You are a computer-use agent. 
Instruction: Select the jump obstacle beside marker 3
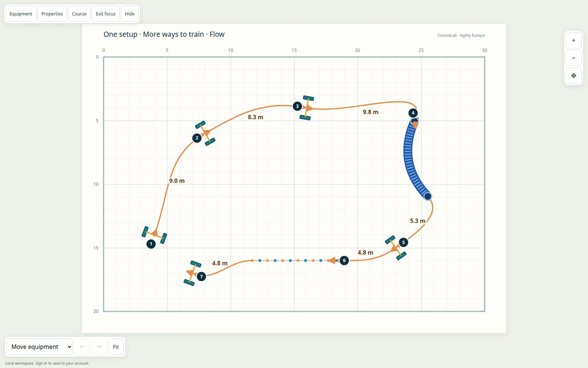307,109
